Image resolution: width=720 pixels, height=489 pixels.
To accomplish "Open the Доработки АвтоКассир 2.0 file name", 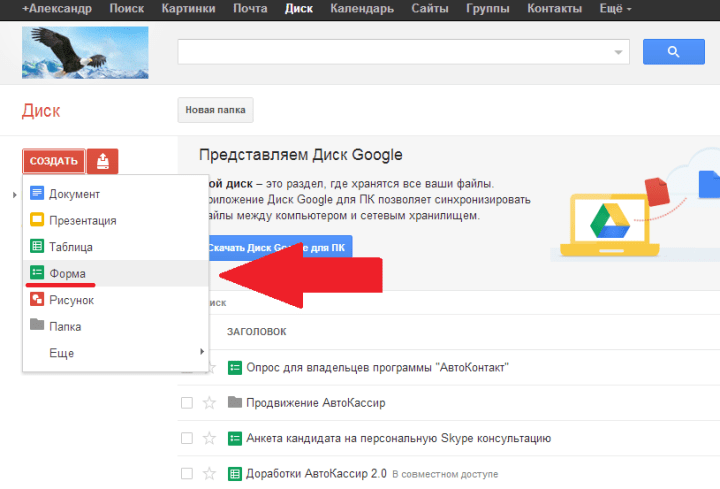I will coord(316,473).
